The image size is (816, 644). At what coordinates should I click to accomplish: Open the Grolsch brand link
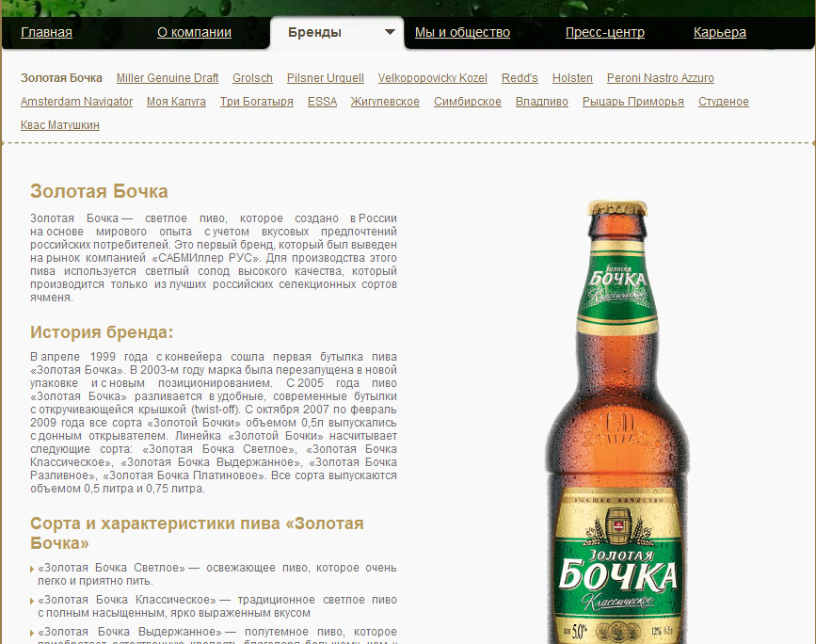click(x=252, y=78)
